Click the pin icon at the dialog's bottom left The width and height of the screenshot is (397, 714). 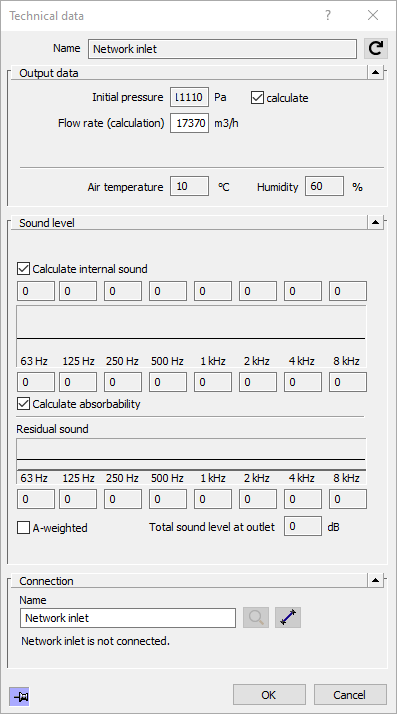coord(19,696)
